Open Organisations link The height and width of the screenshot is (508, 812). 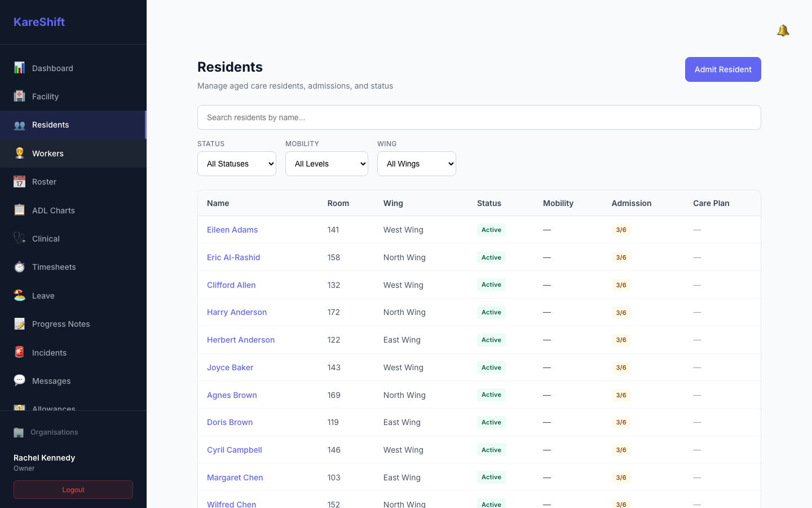tap(54, 432)
